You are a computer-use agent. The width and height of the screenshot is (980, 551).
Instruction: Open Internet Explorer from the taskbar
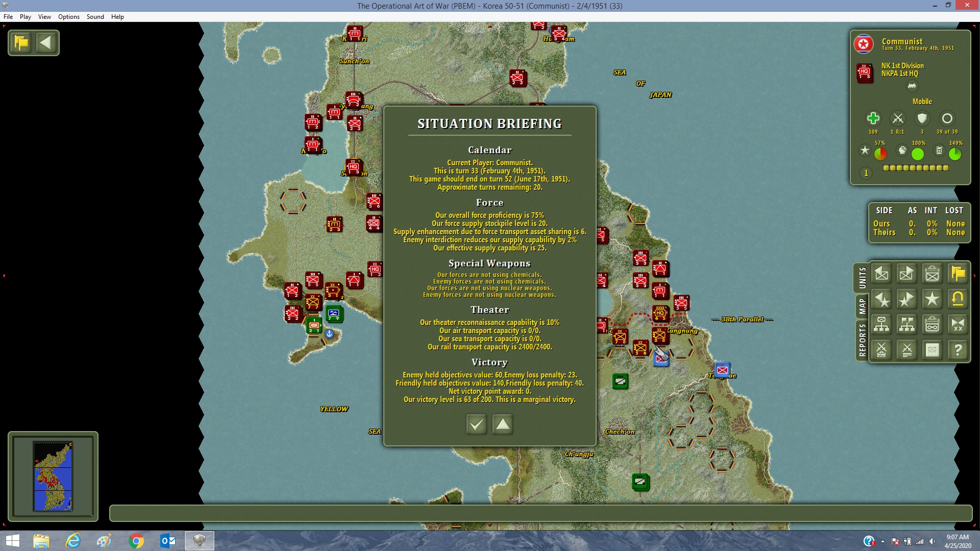(x=73, y=541)
